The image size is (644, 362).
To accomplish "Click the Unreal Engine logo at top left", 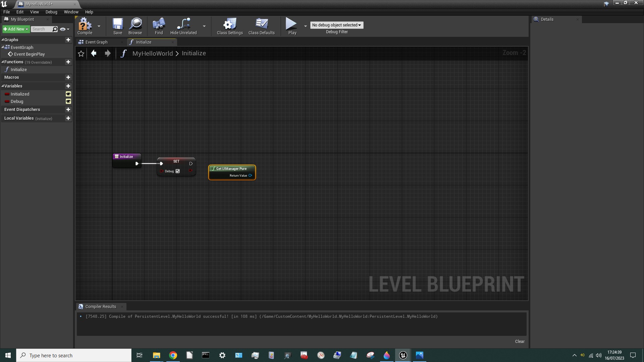I will [4, 4].
